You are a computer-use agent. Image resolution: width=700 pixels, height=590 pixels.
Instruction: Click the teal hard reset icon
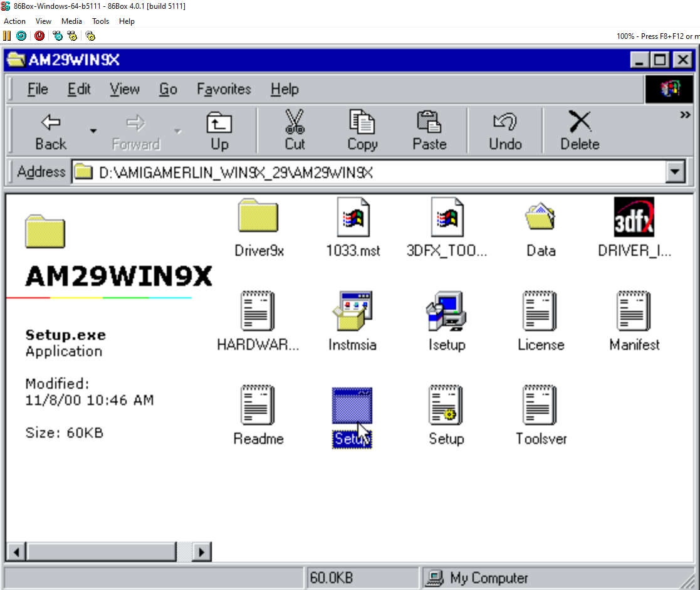click(x=21, y=36)
